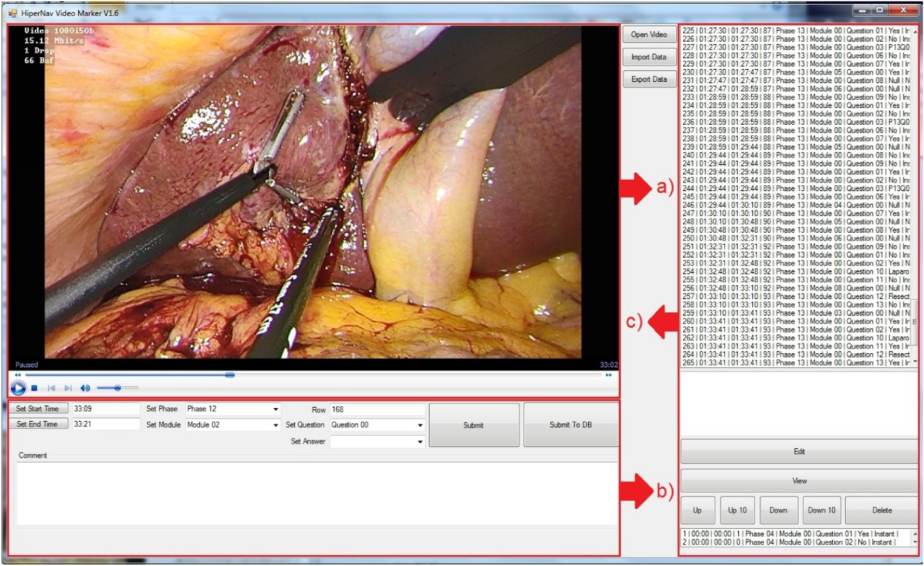Screen dimensions: 924x566
Task: Open the Set Answer dropdown
Action: (420, 441)
